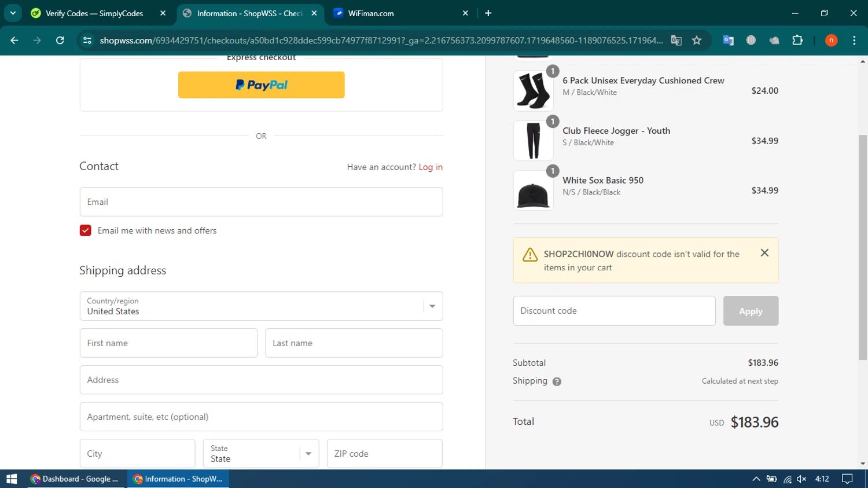Viewport: 868px width, 488px height.
Task: Show hidden system tray icons
Action: coord(756,479)
